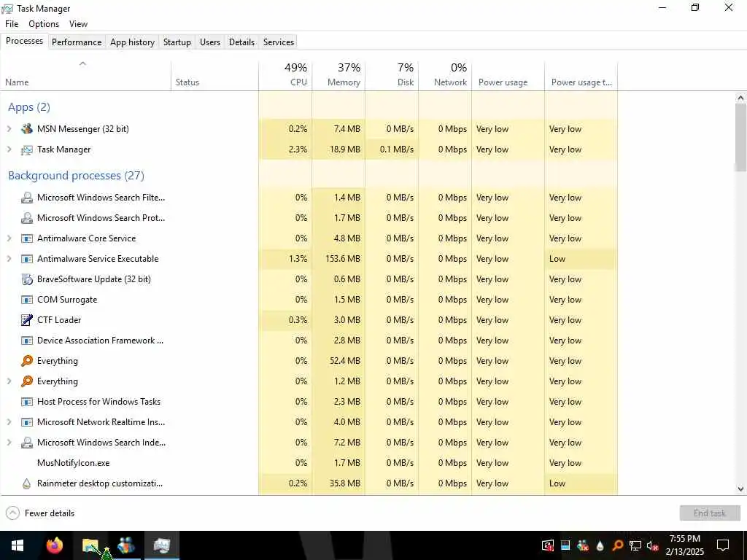Open the View menu
This screenshot has height=560, width=747.
(x=78, y=24)
